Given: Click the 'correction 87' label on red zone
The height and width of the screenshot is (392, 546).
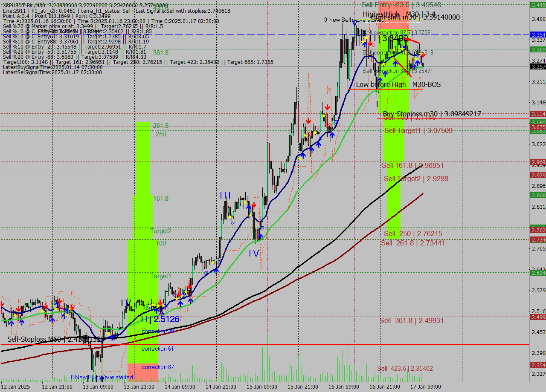Looking at the screenshot, I should tap(157, 367).
